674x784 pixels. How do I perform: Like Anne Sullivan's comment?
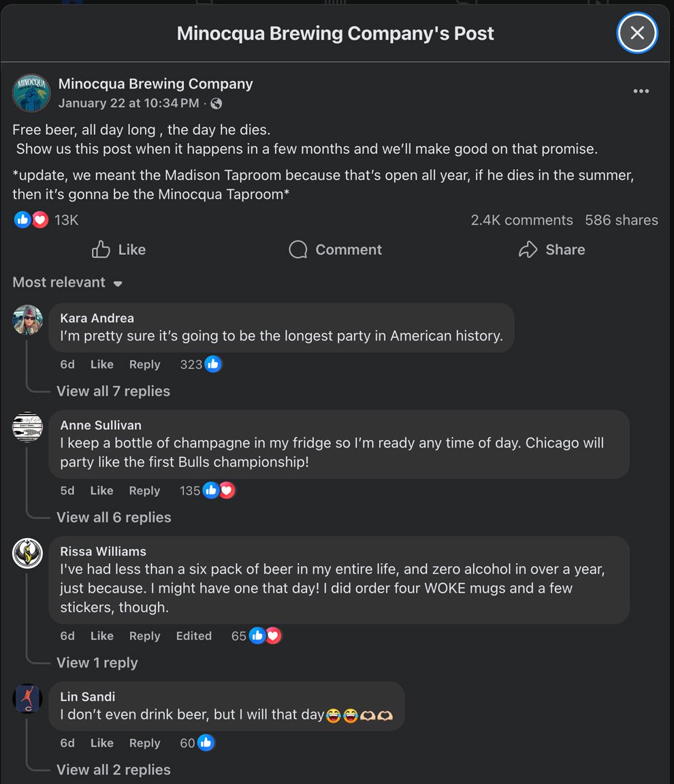pos(101,490)
